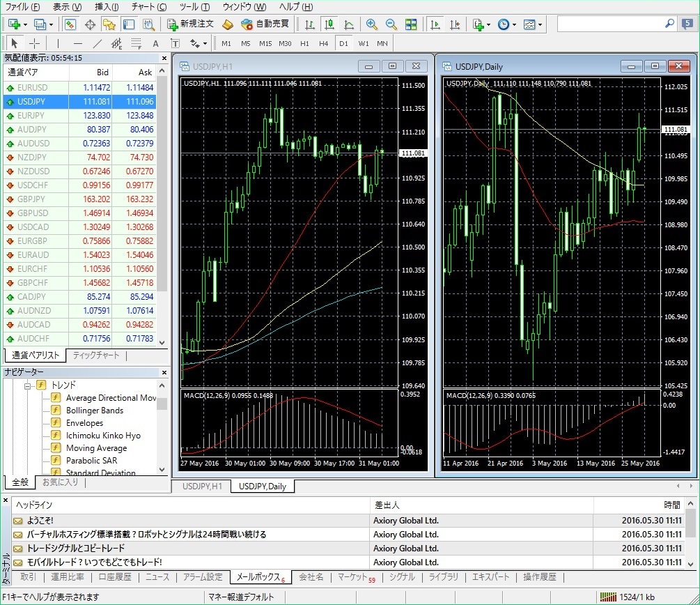700x605 pixels.
Task: Set timeframe to H4
Action: [324, 43]
